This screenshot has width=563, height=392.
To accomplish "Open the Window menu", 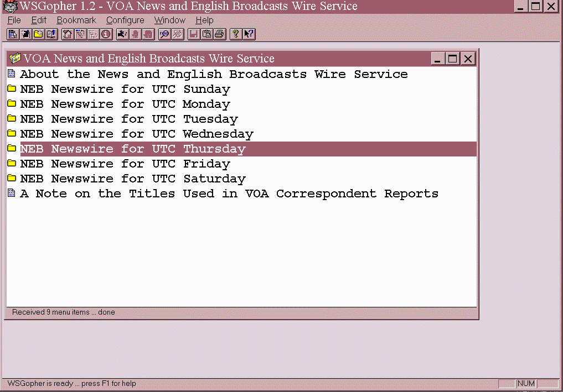I will pos(170,20).
